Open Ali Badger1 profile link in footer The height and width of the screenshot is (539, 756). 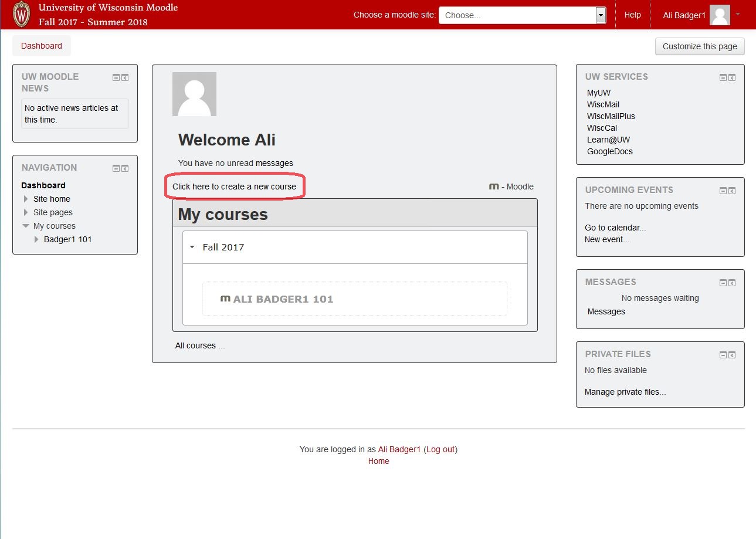click(x=399, y=449)
